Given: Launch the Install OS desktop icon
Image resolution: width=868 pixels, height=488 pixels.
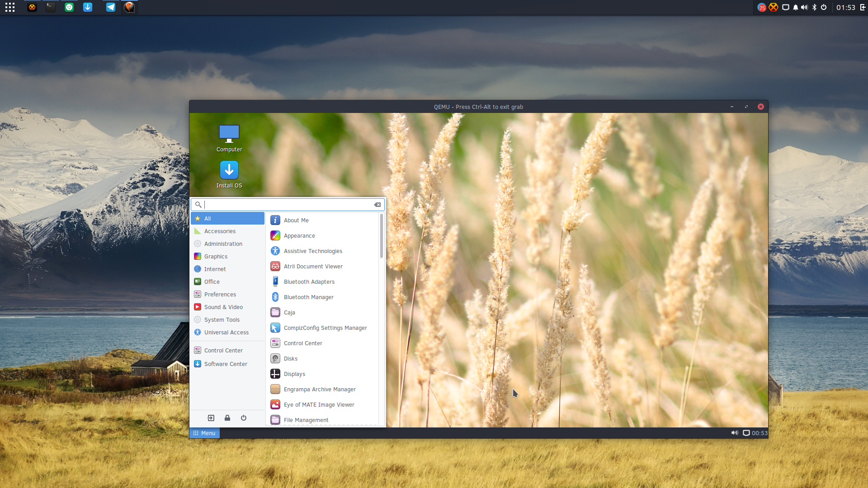Looking at the screenshot, I should (x=229, y=175).
